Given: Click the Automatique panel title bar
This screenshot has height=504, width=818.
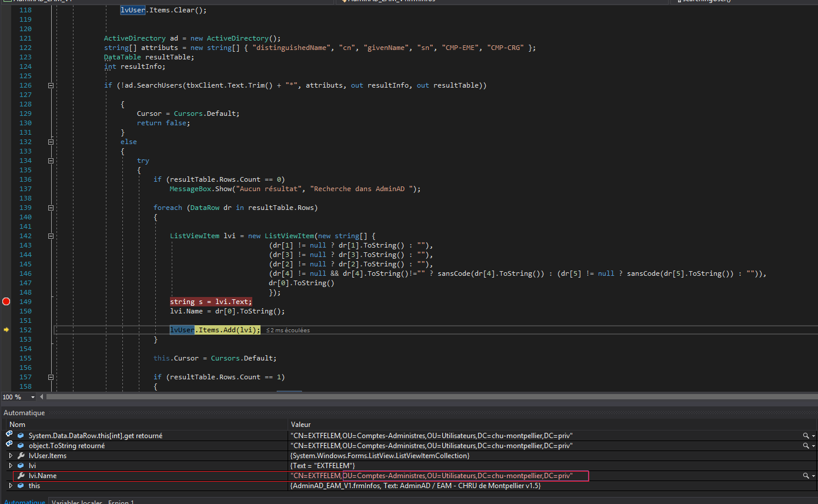Looking at the screenshot, I should tap(409, 413).
